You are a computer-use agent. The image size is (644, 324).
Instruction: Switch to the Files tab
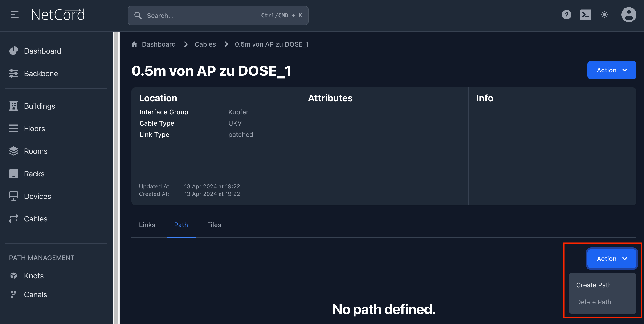pos(214,225)
